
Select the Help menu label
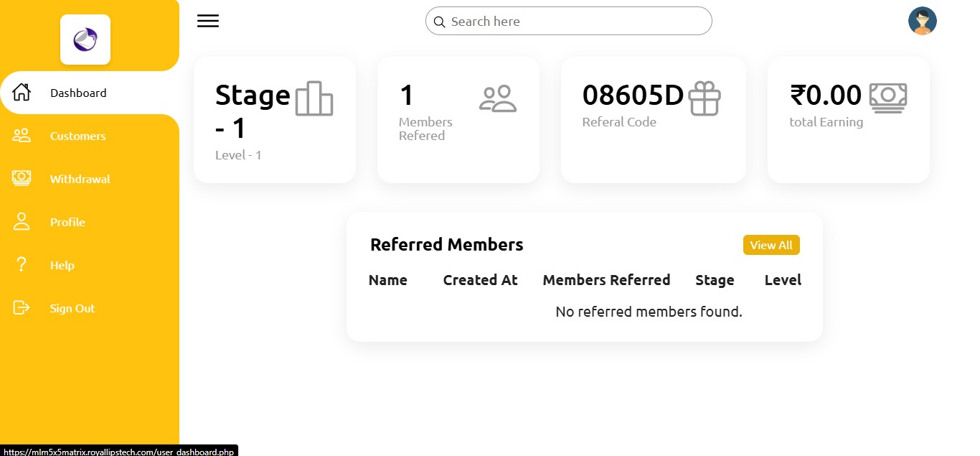(x=62, y=265)
